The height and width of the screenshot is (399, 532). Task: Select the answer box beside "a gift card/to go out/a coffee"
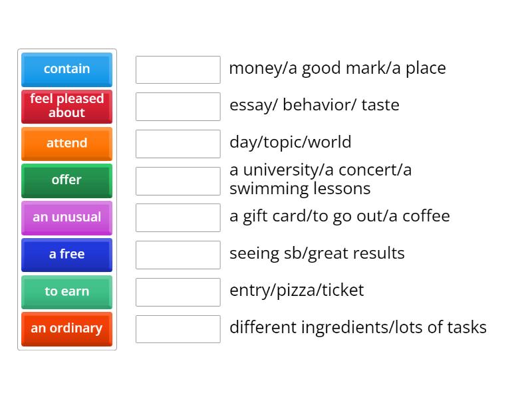(x=178, y=217)
